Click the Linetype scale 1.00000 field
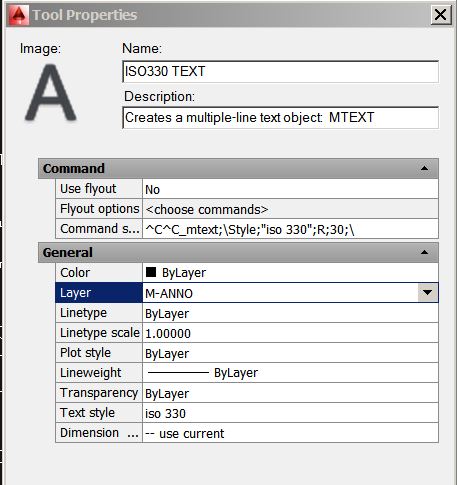 click(x=290, y=333)
